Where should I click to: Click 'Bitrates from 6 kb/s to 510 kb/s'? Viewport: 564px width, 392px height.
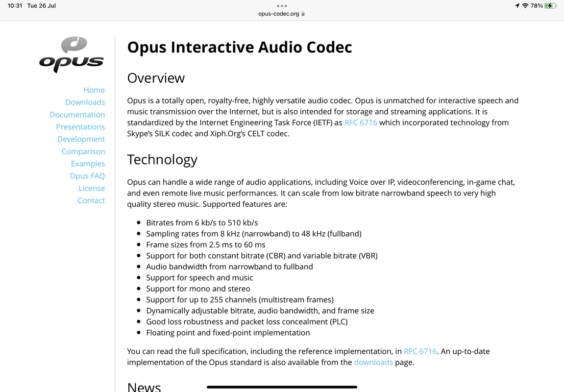click(202, 222)
